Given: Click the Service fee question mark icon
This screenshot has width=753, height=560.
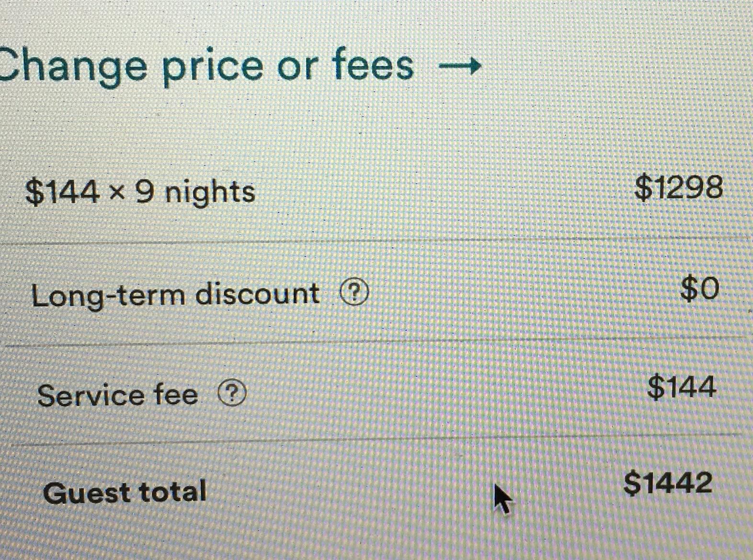Looking at the screenshot, I should point(232,394).
